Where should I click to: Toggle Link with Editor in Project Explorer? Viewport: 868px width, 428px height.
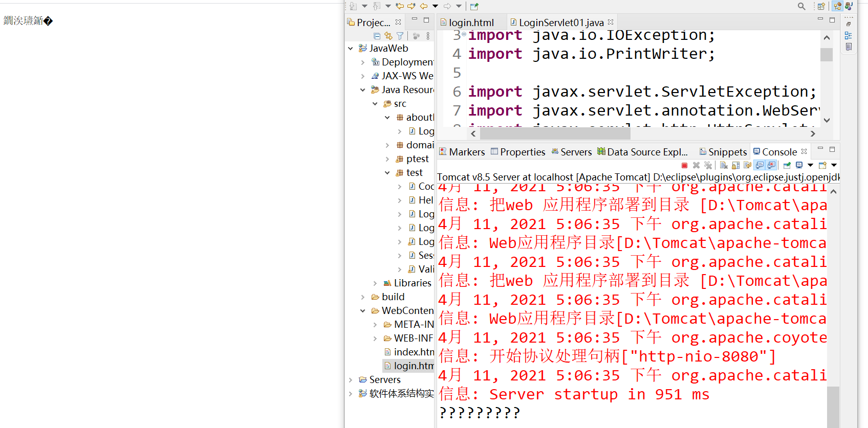388,36
